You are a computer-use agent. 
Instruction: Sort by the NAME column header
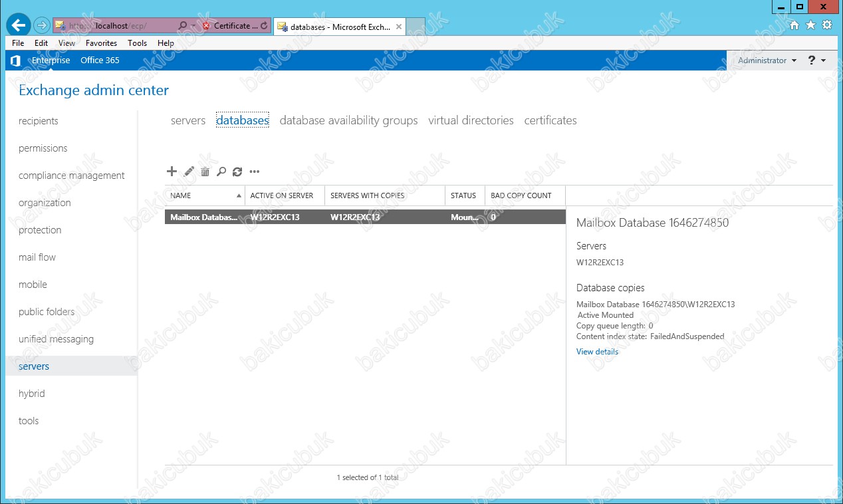(205, 195)
